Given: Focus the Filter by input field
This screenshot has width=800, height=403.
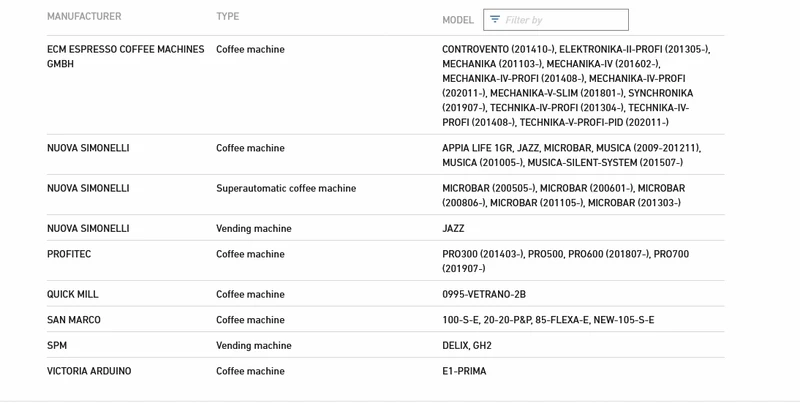Looking at the screenshot, I should [x=556, y=19].
